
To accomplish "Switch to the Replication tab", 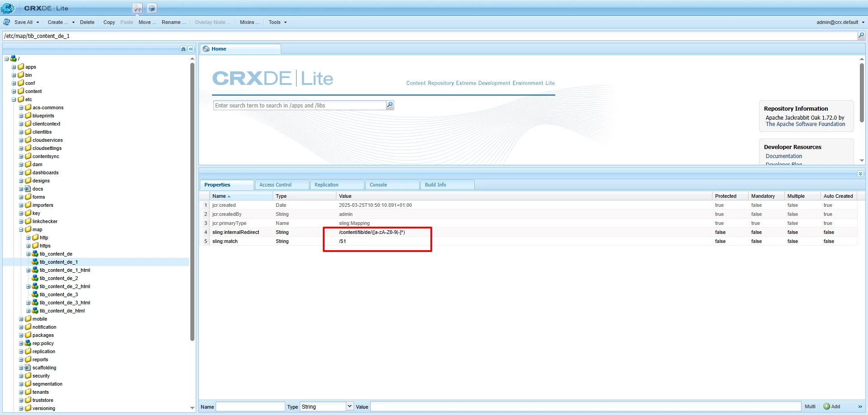I will [337, 185].
